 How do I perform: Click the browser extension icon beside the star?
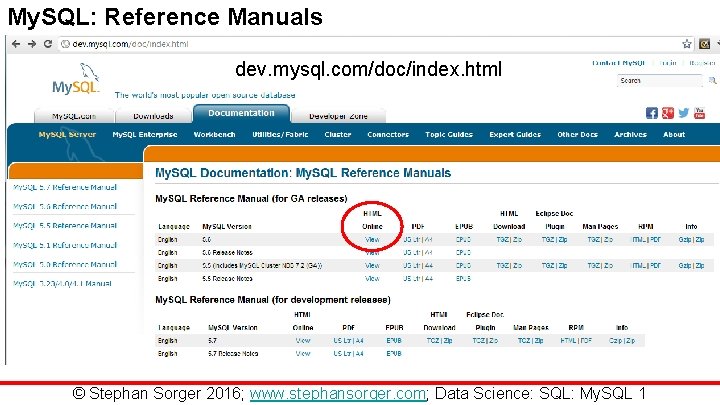point(704,44)
